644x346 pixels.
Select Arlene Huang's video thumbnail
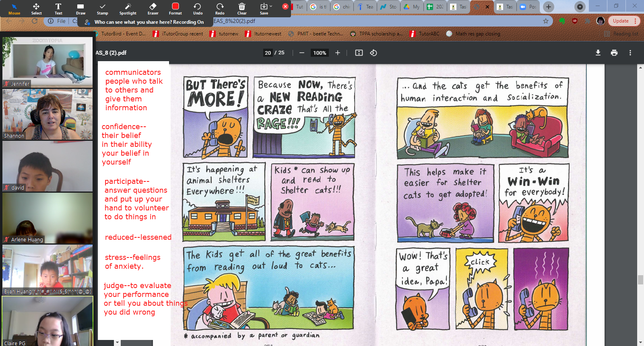(x=47, y=218)
